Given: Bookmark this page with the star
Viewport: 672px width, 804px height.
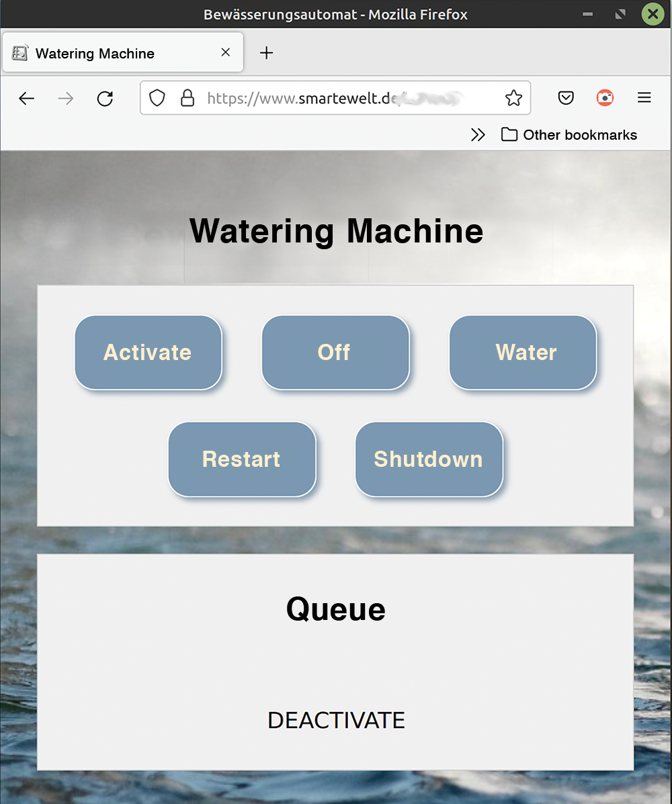Looking at the screenshot, I should [x=513, y=97].
